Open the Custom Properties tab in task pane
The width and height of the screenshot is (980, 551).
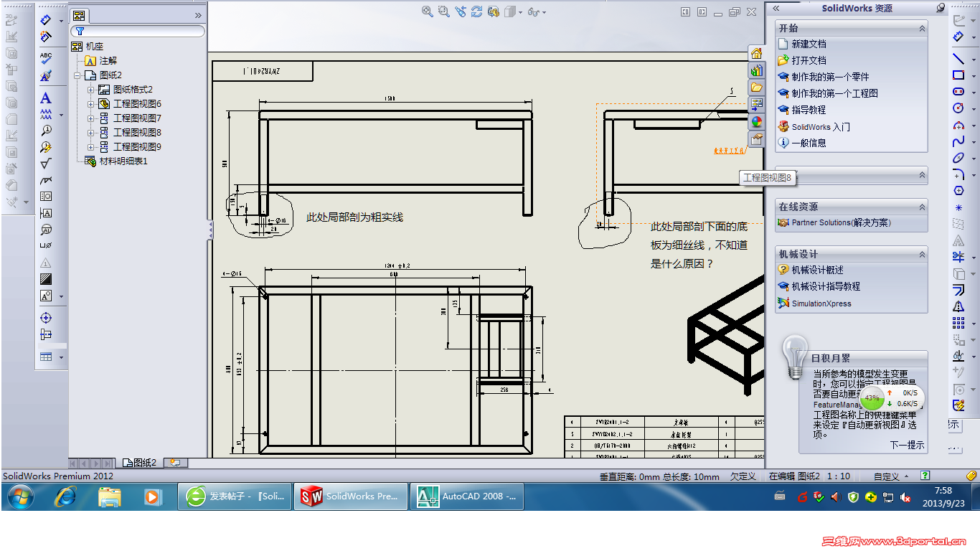click(x=756, y=139)
